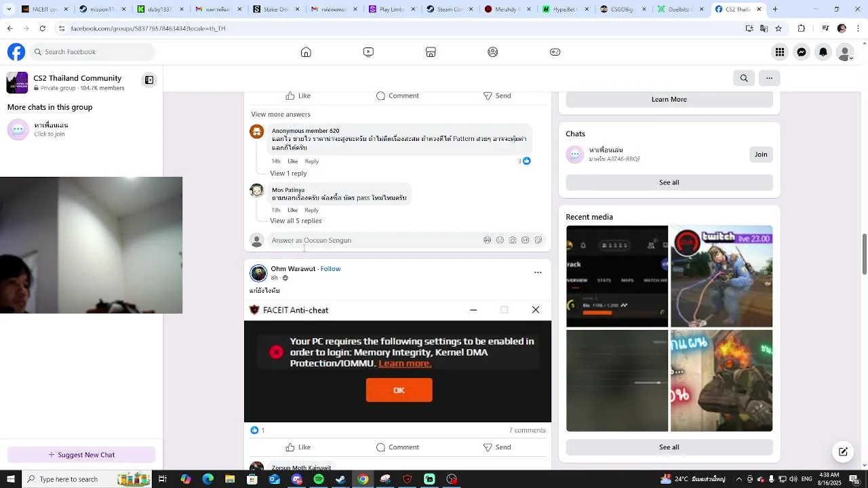Search within the group magnifier button
The width and height of the screenshot is (868, 488).
(x=744, y=78)
